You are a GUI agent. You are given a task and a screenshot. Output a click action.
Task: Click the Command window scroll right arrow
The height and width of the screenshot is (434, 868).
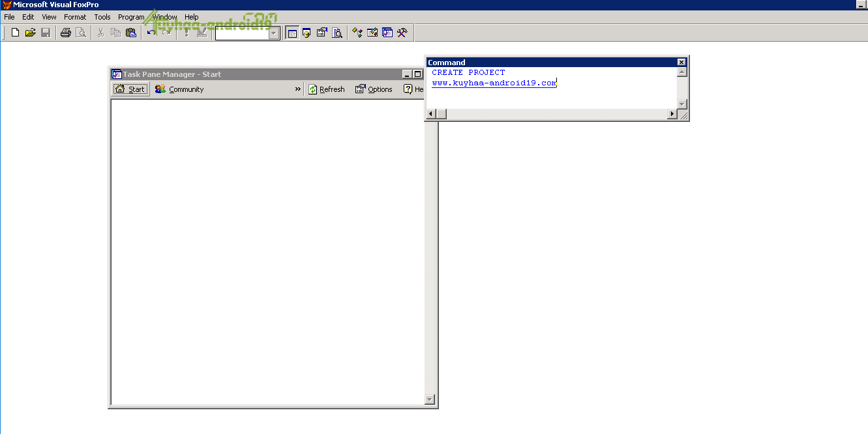[672, 114]
